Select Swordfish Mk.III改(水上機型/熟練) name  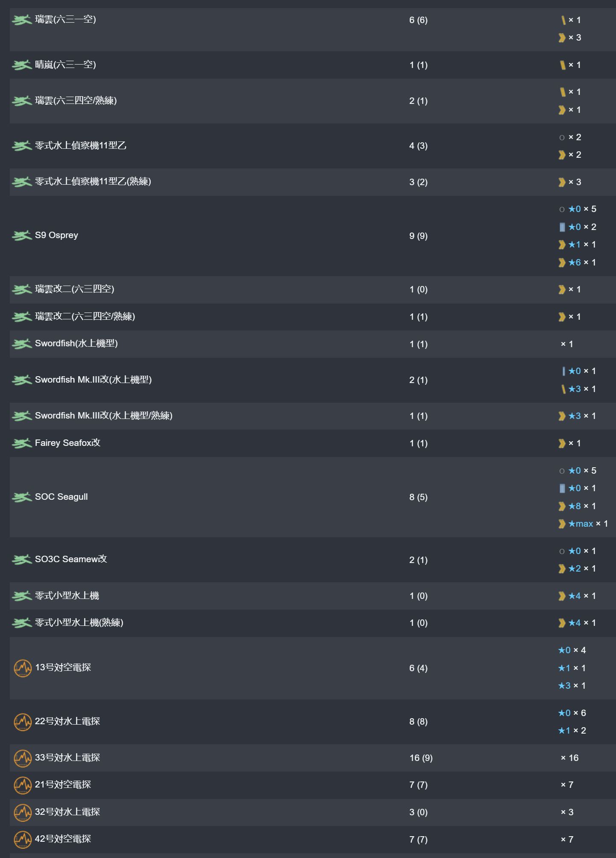(x=103, y=416)
